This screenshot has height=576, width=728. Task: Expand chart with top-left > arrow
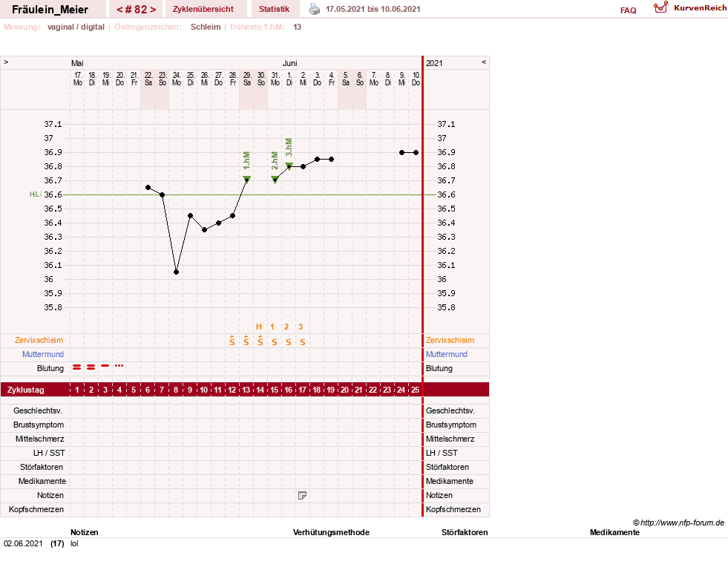[6, 62]
